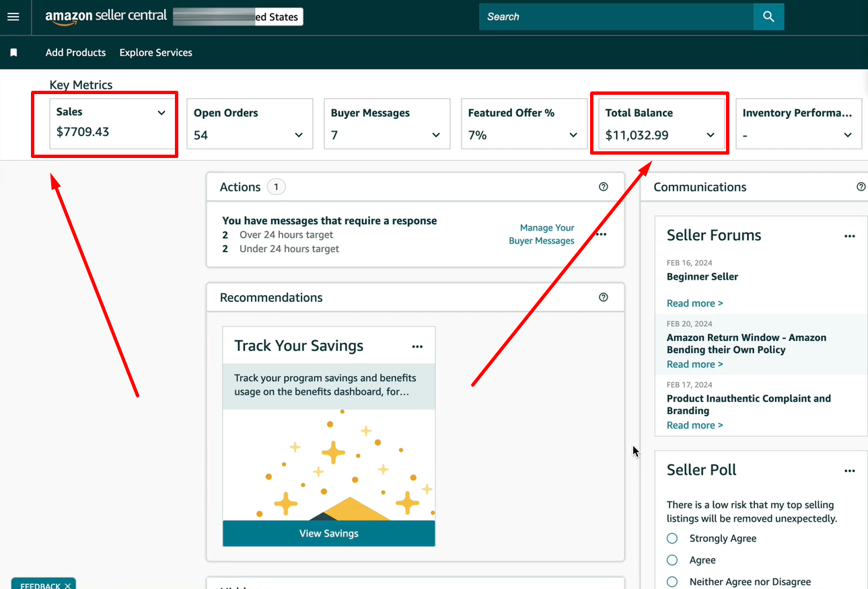Expand the Sales metric card
Screen dimensions: 868x589
point(161,113)
